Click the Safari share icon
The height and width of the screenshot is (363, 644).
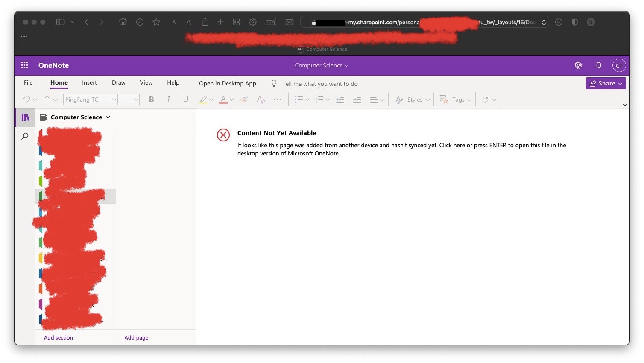tap(205, 22)
